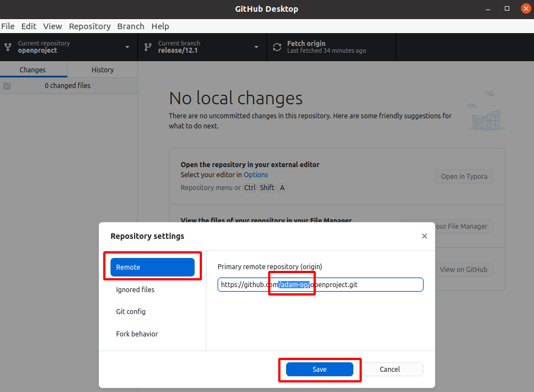
Task: Toggle the changed files checkbox
Action: click(x=7, y=86)
